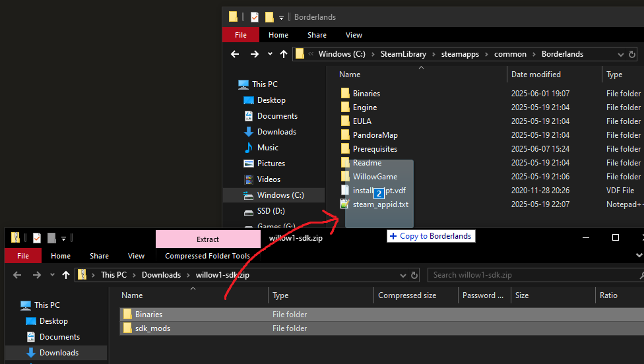644x364 pixels.
Task: Expand address history dropdown in zip window
Action: [x=403, y=276]
